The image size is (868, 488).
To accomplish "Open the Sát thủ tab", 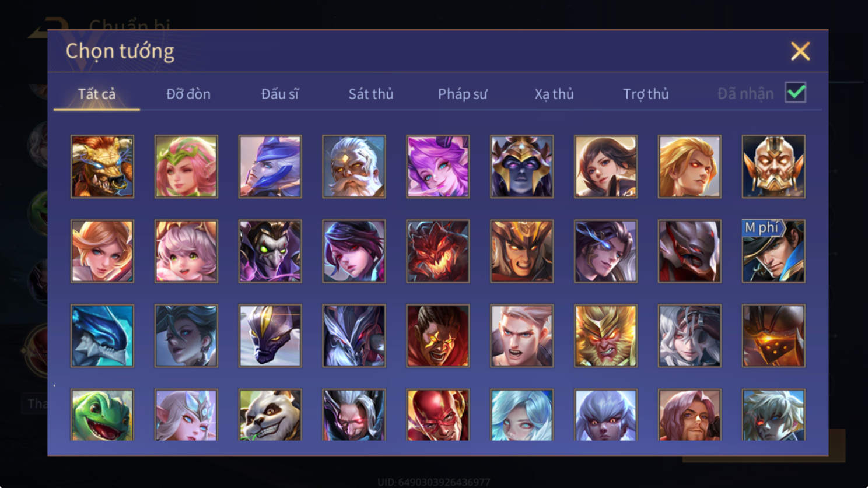I will (371, 94).
